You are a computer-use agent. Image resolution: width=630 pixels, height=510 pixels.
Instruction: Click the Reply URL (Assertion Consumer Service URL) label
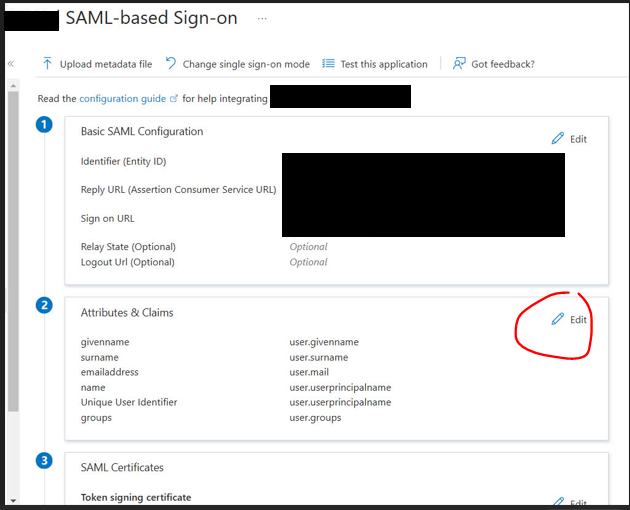tap(178, 190)
